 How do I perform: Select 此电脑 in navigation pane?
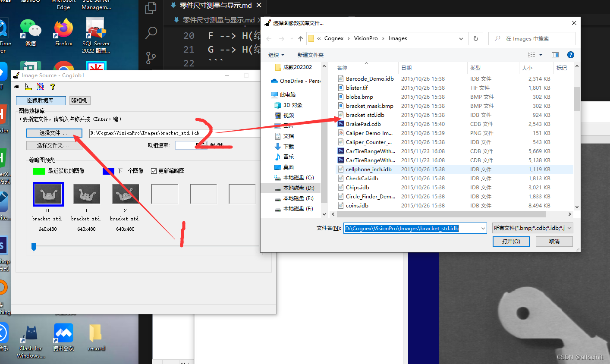click(283, 94)
